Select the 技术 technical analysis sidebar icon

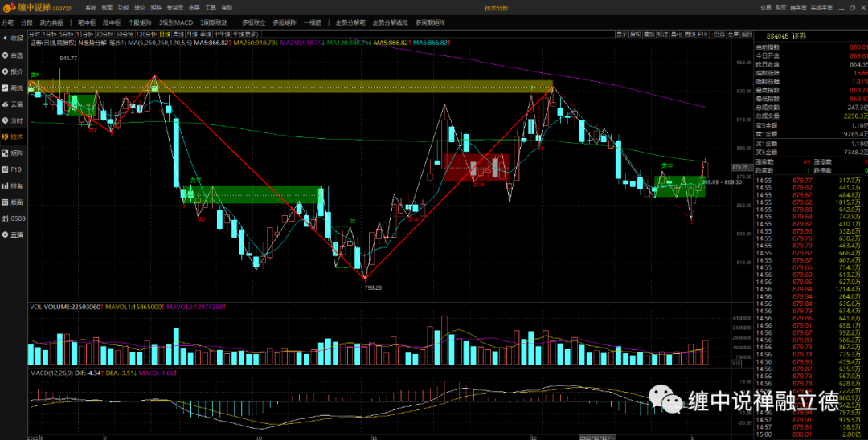(14, 136)
